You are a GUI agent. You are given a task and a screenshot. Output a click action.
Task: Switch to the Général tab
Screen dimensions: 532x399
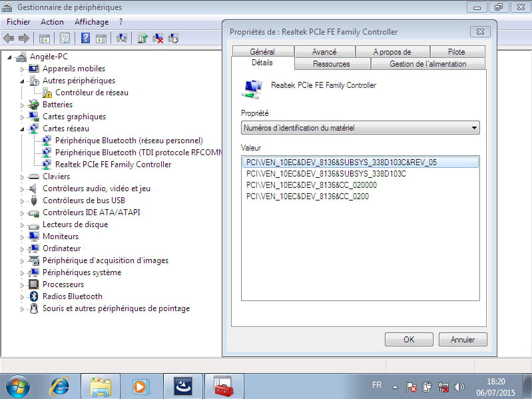coord(262,51)
